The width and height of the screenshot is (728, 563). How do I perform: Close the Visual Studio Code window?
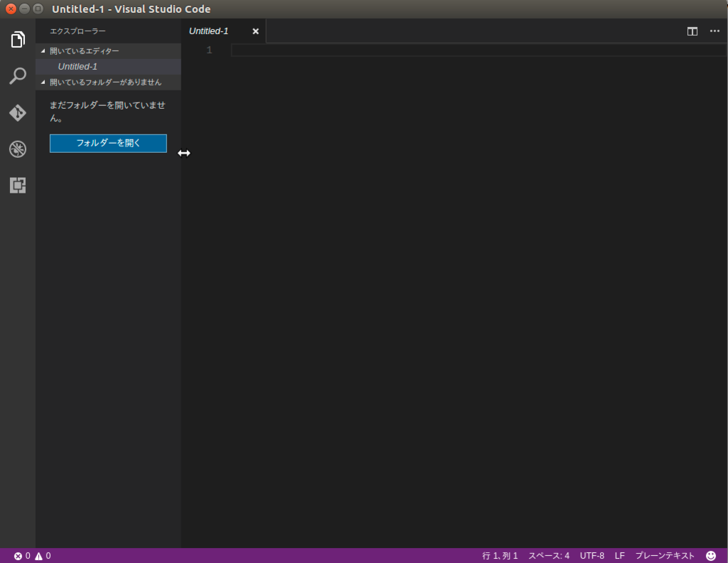tap(11, 9)
